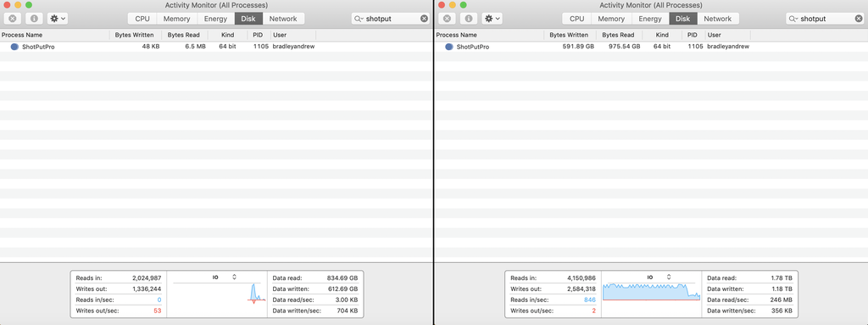
Task: Sort by User column in left window
Action: click(x=292, y=35)
